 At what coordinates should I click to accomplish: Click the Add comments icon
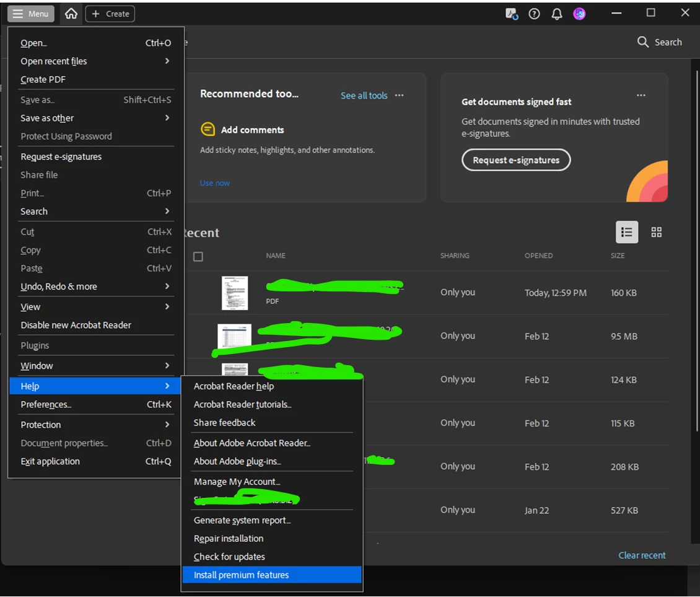[208, 130]
